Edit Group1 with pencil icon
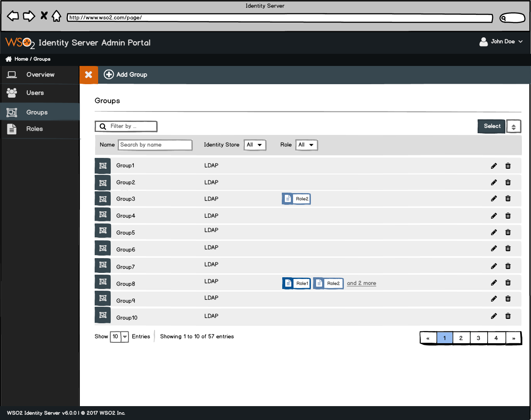The width and height of the screenshot is (531, 420). 494,166
